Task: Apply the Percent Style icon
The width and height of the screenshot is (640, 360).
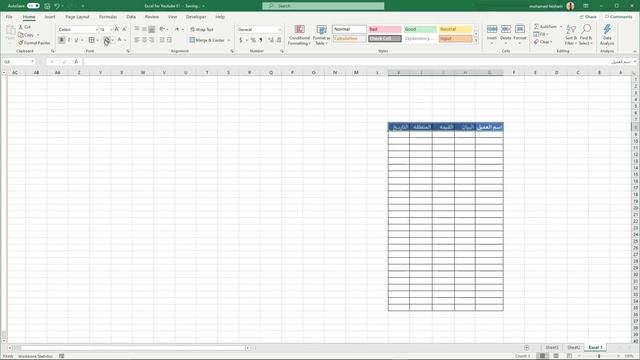Action: (253, 40)
